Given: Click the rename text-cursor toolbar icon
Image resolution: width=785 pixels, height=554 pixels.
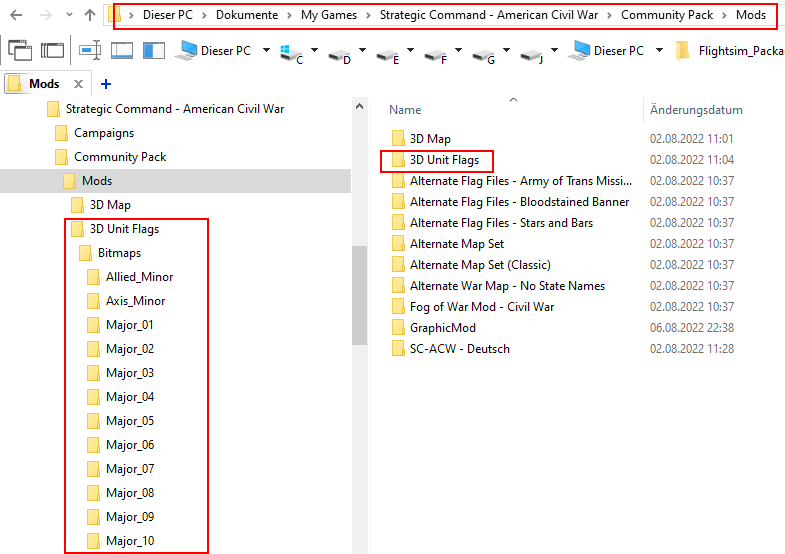Looking at the screenshot, I should pos(90,51).
